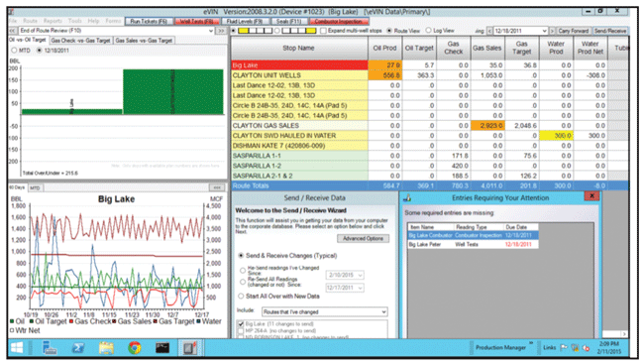Click the previous route arrow icon
This screenshot has width=644, height=363.
tap(12, 31)
